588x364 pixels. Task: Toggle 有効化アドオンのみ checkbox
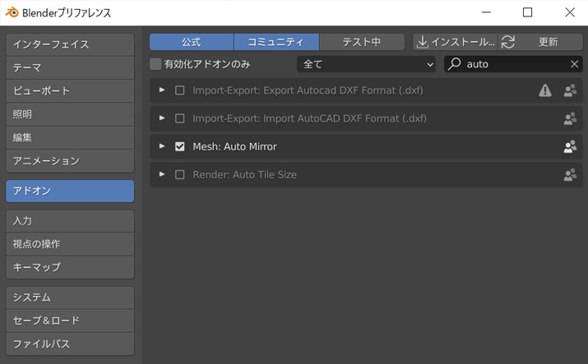pyautogui.click(x=155, y=64)
